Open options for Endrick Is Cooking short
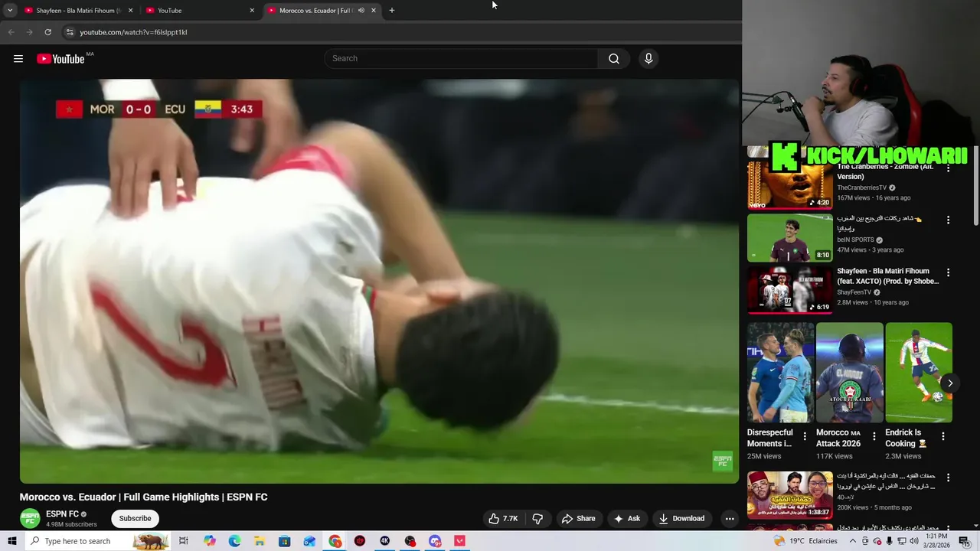 (942, 436)
